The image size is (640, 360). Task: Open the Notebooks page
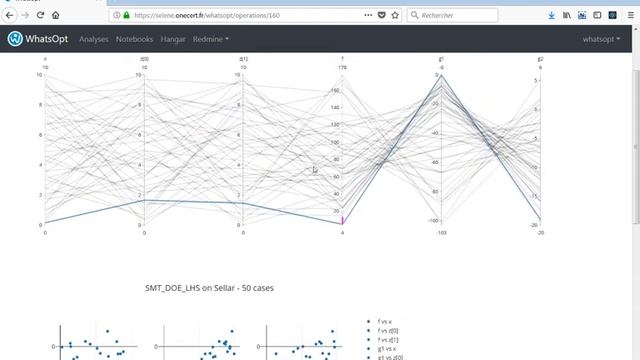point(134,39)
